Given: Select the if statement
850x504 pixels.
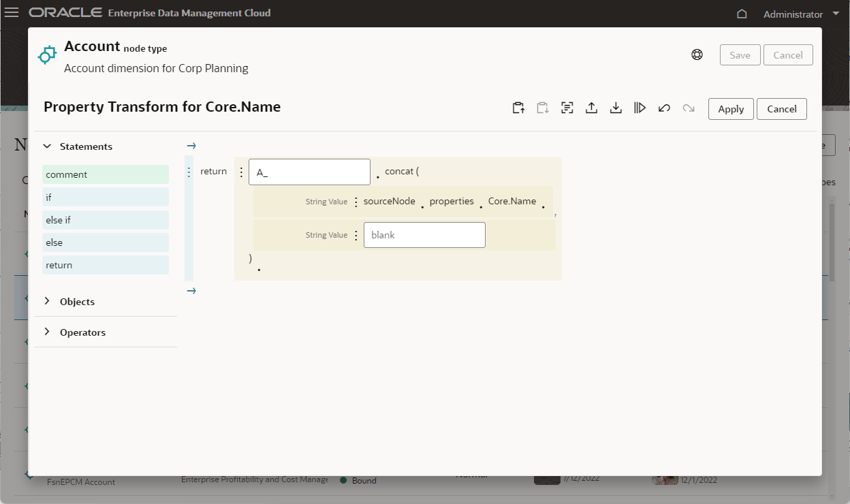Looking at the screenshot, I should click(106, 197).
